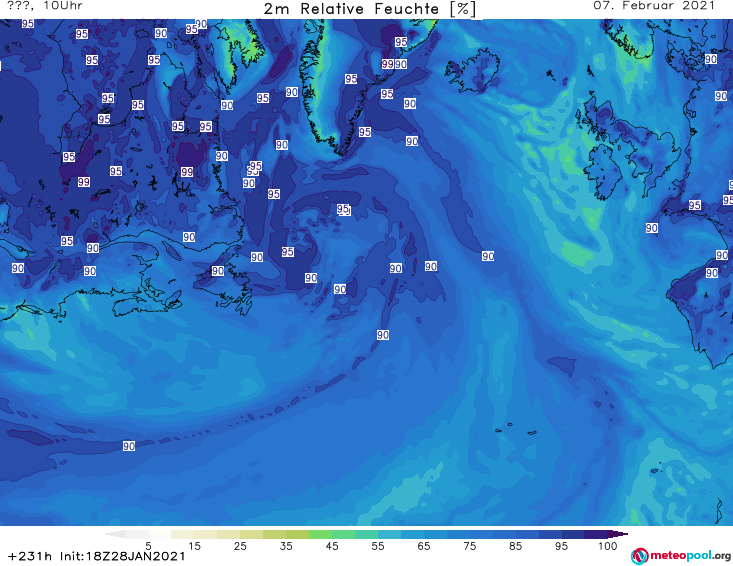Screen dimensions: 733x566
Task: Click the '100' tick label on color scale
Action: [x=607, y=546]
